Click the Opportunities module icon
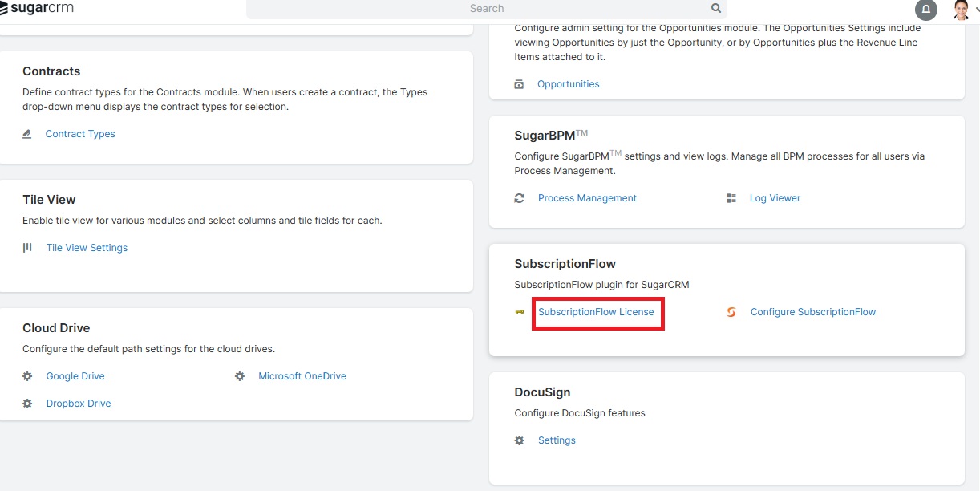 [519, 83]
